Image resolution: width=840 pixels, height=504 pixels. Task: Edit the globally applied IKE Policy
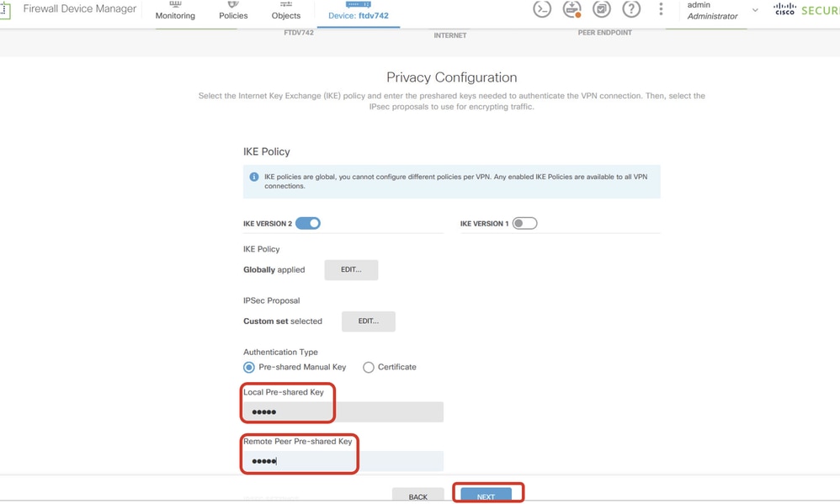click(351, 270)
